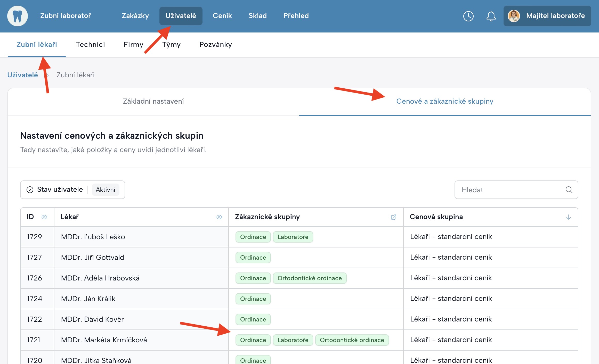Open the clock history icon
The width and height of the screenshot is (599, 364).
point(468,16)
